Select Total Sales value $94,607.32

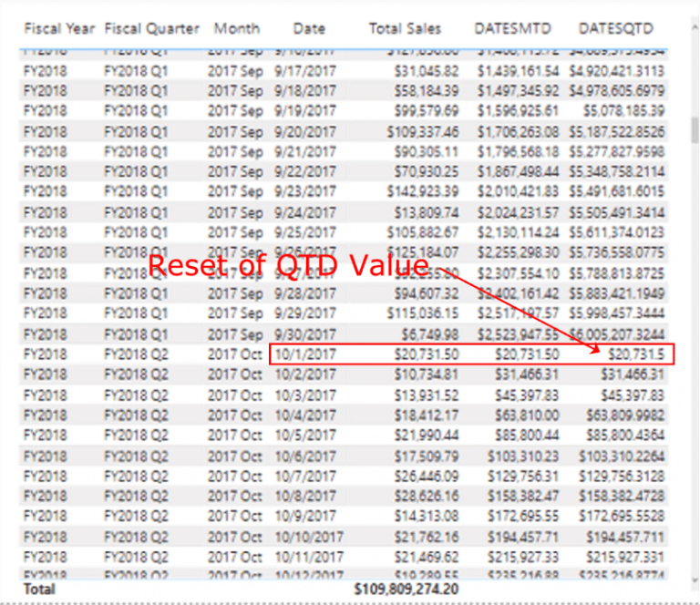tap(427, 293)
